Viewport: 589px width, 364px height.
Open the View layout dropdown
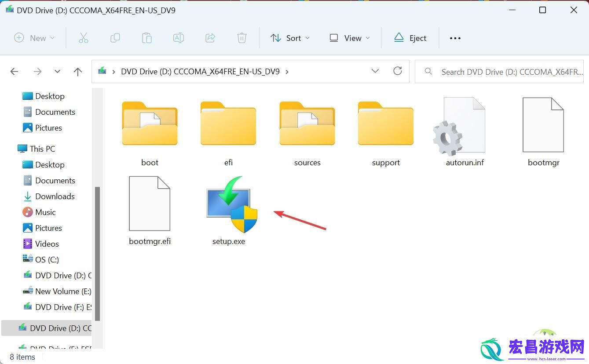coord(350,38)
